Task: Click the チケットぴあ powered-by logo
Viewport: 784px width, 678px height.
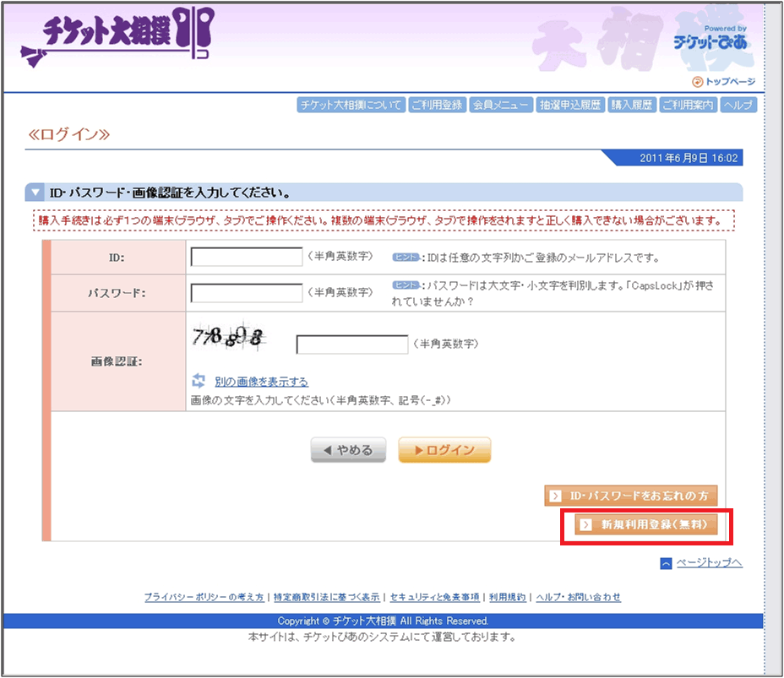Action: coord(710,40)
